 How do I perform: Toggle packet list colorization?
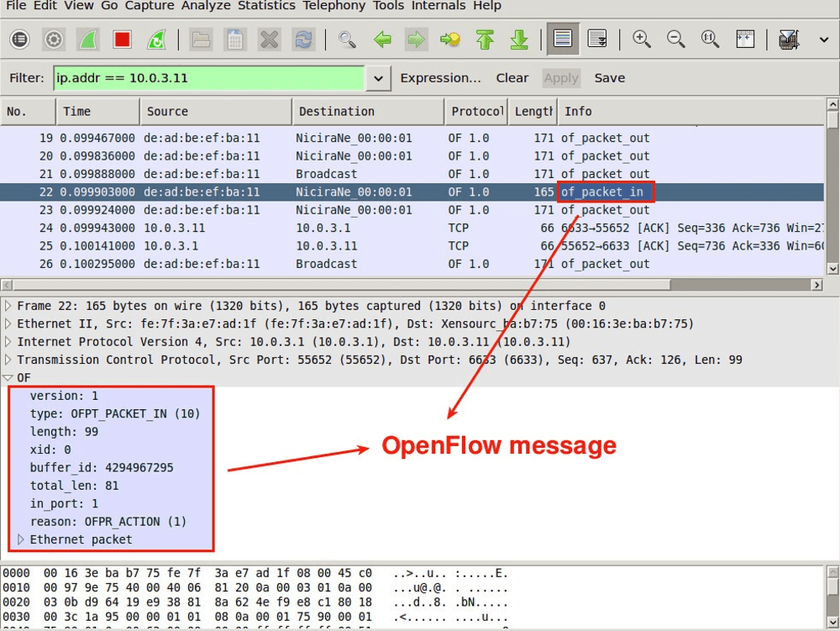561,39
